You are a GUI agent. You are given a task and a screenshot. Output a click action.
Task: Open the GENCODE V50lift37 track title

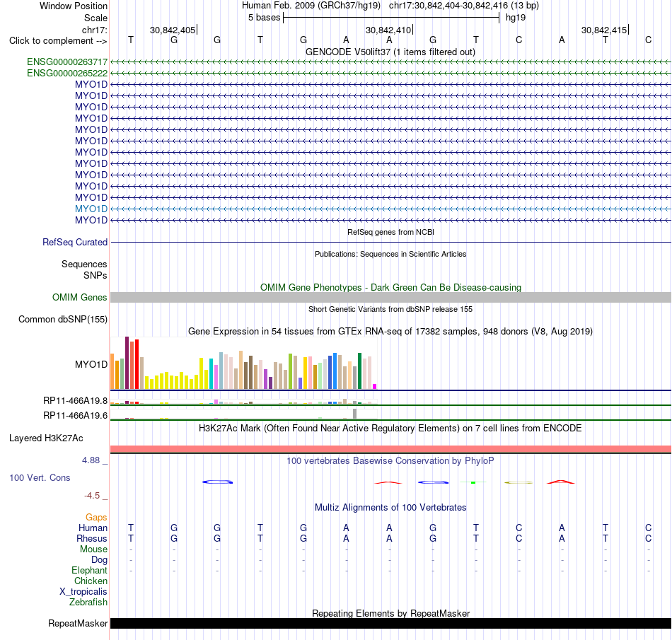(x=390, y=52)
